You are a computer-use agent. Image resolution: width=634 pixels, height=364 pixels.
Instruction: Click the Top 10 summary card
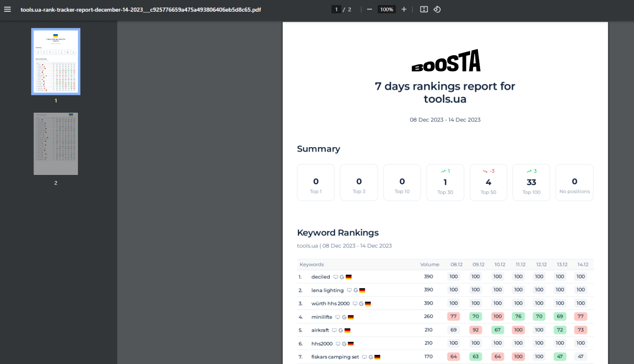pyautogui.click(x=402, y=182)
